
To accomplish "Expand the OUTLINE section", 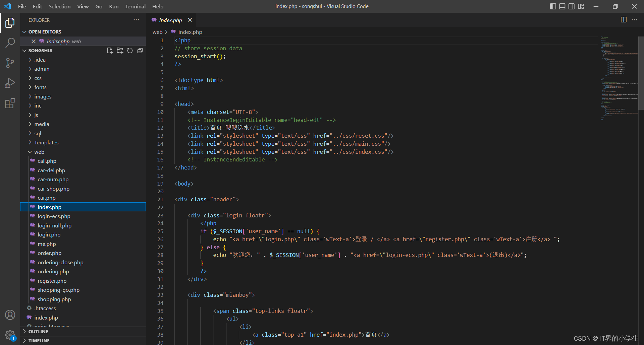I will tap(83, 332).
